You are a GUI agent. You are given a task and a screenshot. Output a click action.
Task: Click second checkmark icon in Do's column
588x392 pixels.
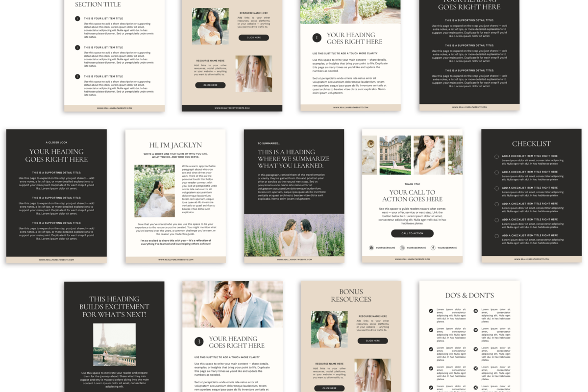pyautogui.click(x=431, y=330)
